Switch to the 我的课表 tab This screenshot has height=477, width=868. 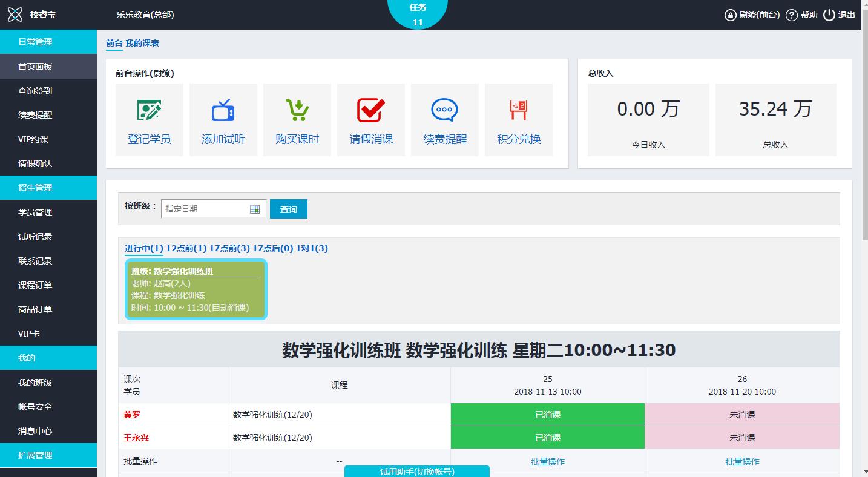(x=142, y=43)
